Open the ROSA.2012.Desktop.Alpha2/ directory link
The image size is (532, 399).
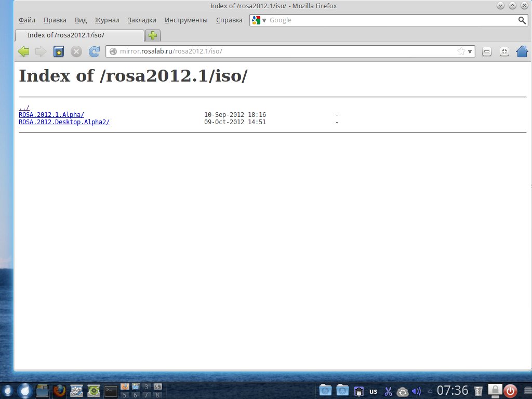pos(64,122)
